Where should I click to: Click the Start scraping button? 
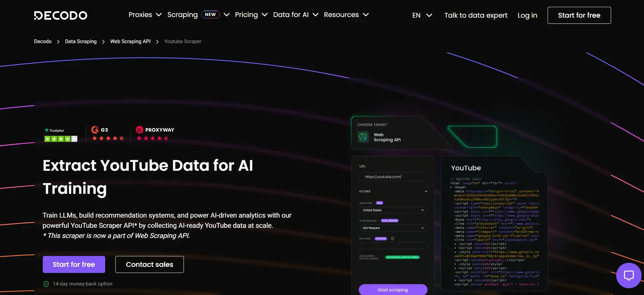393,290
